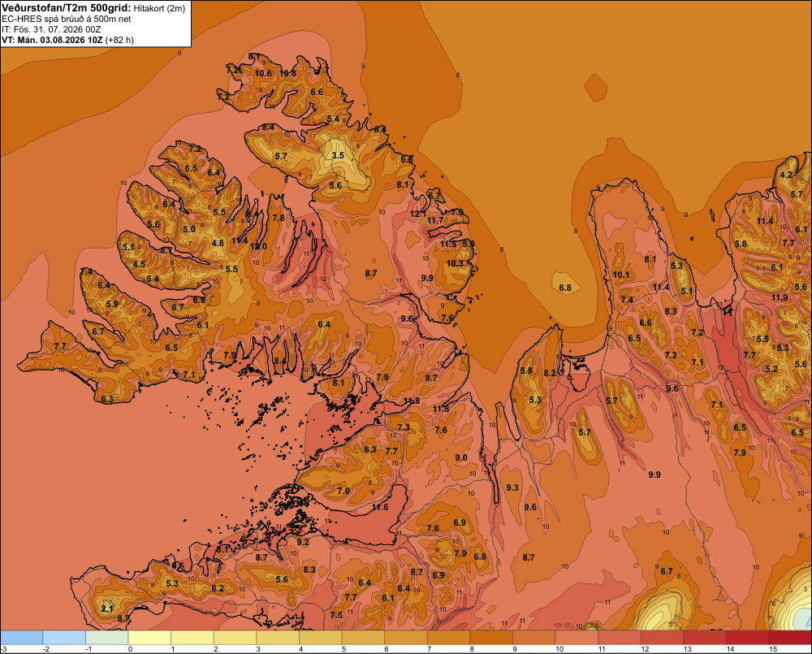812x654 pixels.
Task: Click the pale yellow 0 to 1 legend swatch
Action: (x=149, y=638)
